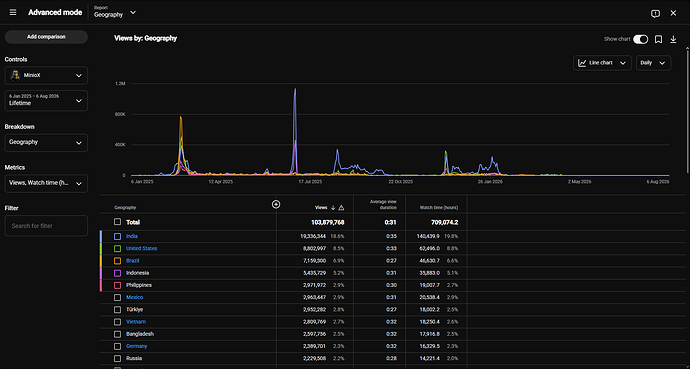
Task: Click the Indonesia row label
Action: click(x=137, y=273)
